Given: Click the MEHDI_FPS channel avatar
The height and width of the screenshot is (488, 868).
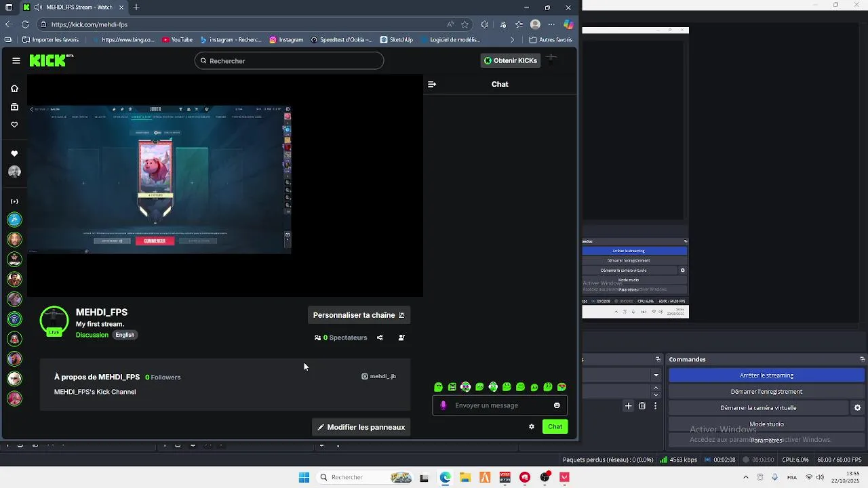Looking at the screenshot, I should click(x=54, y=321).
